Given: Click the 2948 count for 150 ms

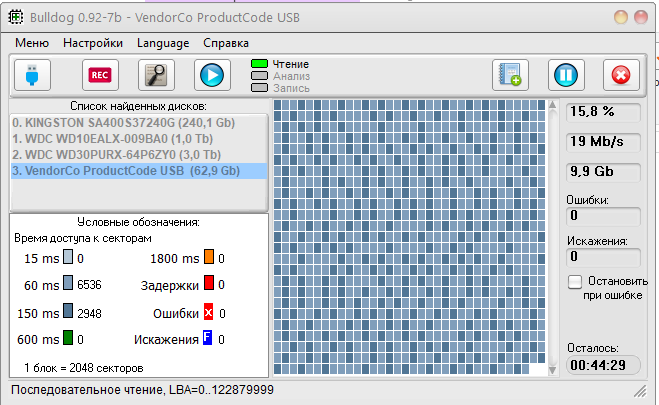Looking at the screenshot, I should [x=90, y=313].
